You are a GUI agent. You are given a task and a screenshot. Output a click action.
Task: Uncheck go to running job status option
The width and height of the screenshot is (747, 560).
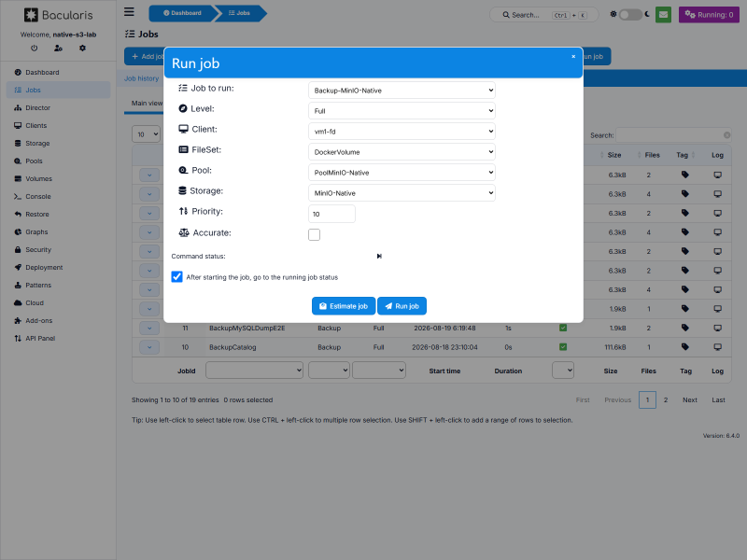pyautogui.click(x=176, y=276)
